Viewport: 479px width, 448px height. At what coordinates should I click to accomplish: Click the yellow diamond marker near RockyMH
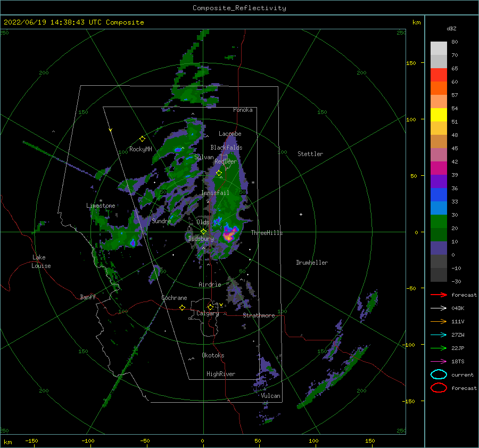point(142,139)
